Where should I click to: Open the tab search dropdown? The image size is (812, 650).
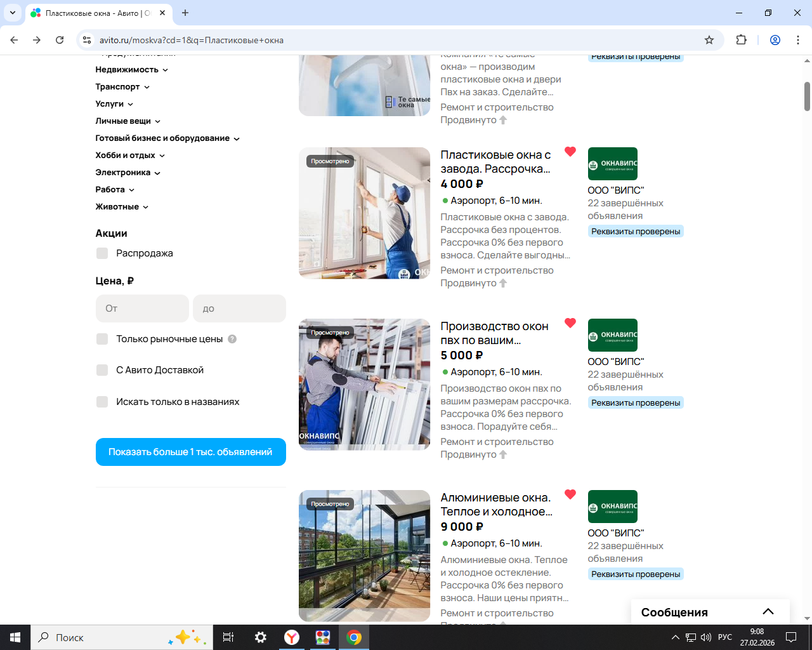pos(13,13)
